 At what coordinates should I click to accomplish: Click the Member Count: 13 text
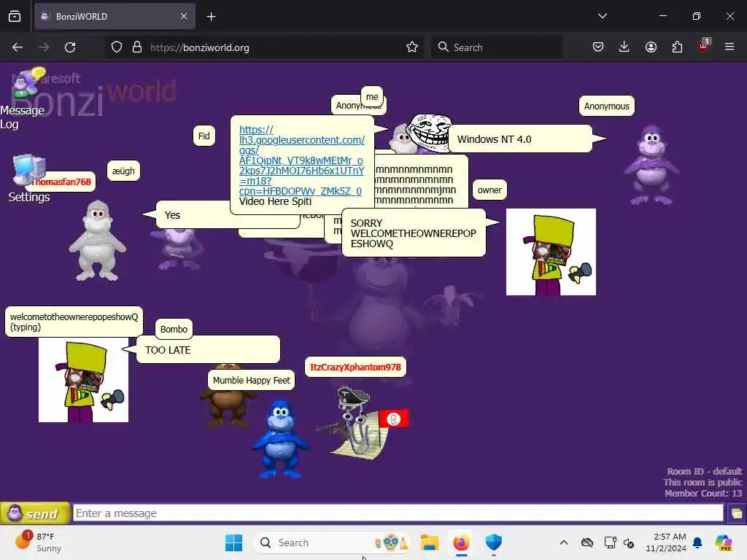click(703, 494)
